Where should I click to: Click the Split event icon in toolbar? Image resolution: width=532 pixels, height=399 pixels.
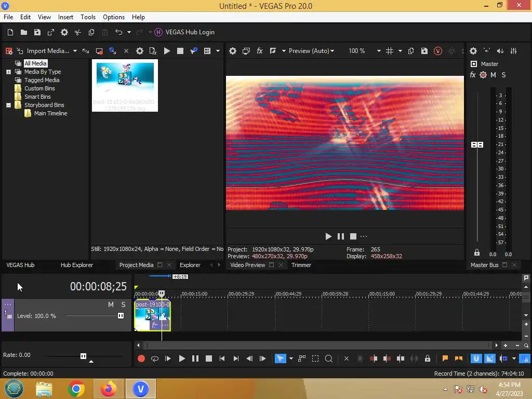click(x=401, y=358)
